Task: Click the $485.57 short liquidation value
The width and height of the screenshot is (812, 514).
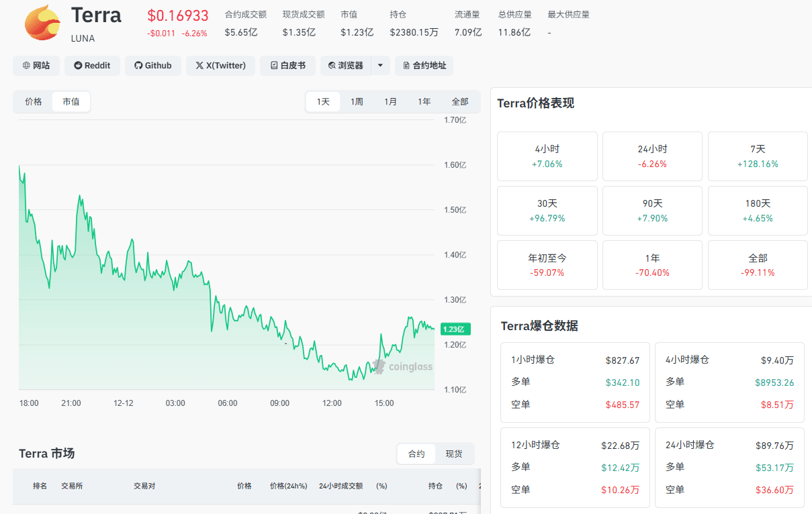Action: [x=623, y=405]
